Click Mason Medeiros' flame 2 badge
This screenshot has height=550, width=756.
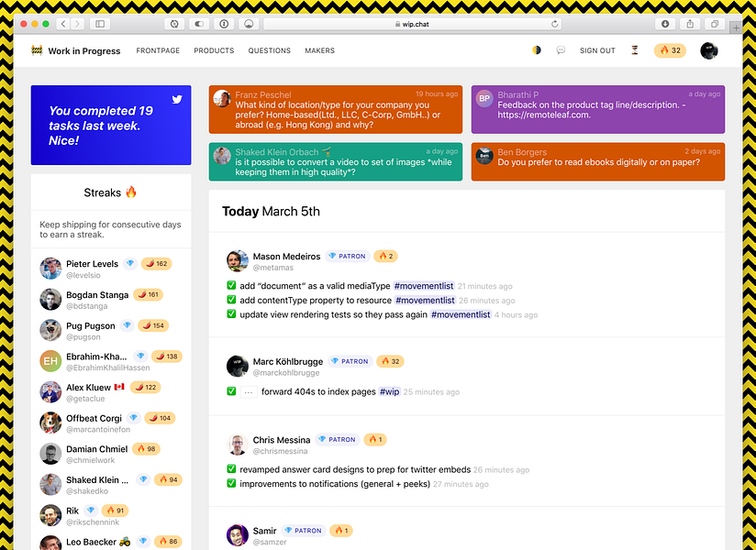click(385, 257)
